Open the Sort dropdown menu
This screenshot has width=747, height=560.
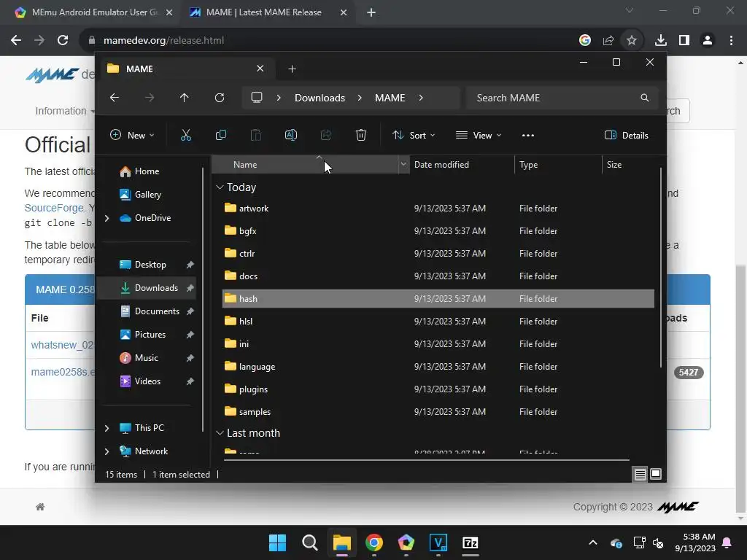coord(414,135)
